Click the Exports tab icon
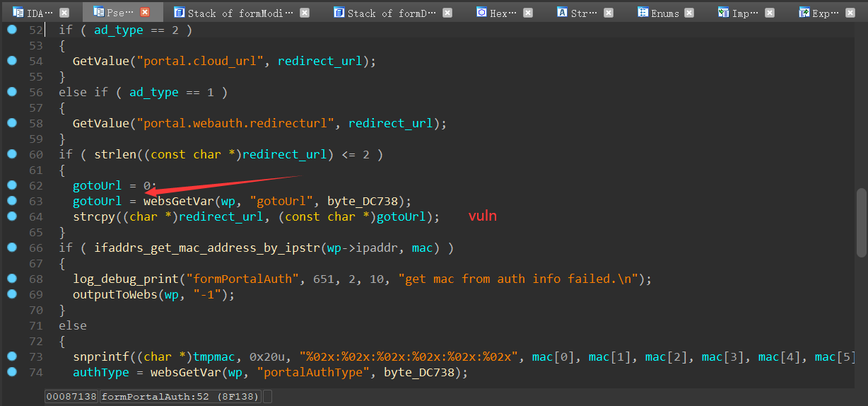This screenshot has width=868, height=406. tap(804, 12)
